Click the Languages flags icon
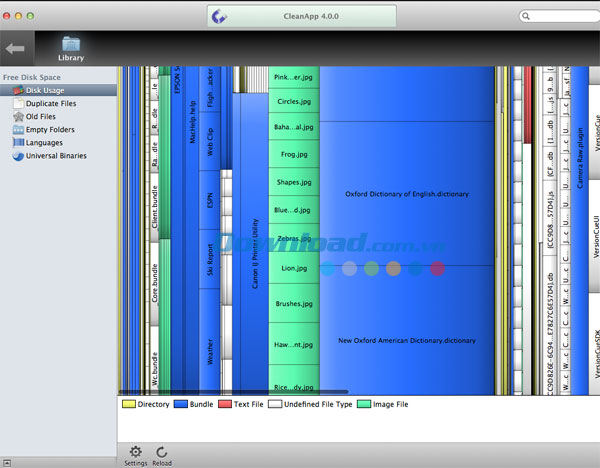This screenshot has height=468, width=600. (x=18, y=142)
